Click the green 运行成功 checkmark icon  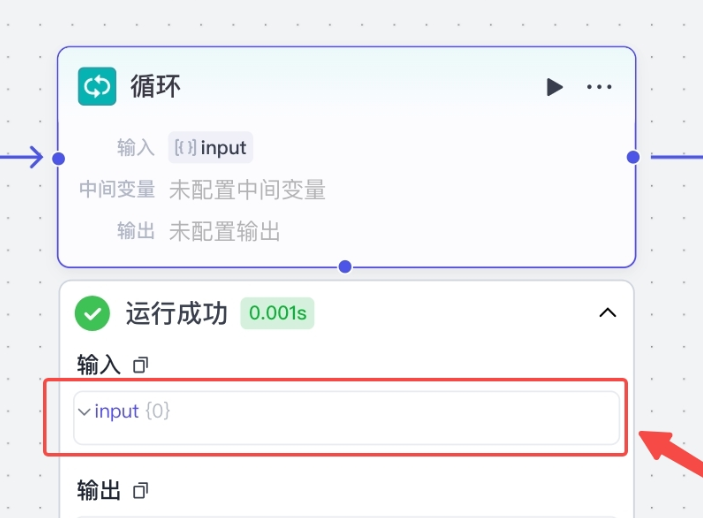click(93, 314)
